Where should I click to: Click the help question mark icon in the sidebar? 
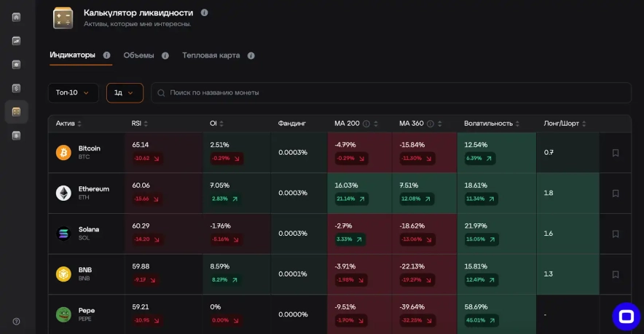16,321
